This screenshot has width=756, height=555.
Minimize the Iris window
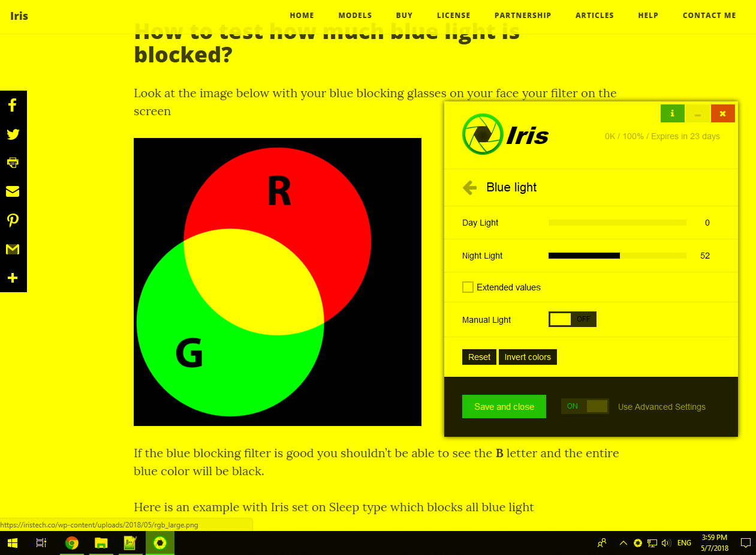[698, 113]
